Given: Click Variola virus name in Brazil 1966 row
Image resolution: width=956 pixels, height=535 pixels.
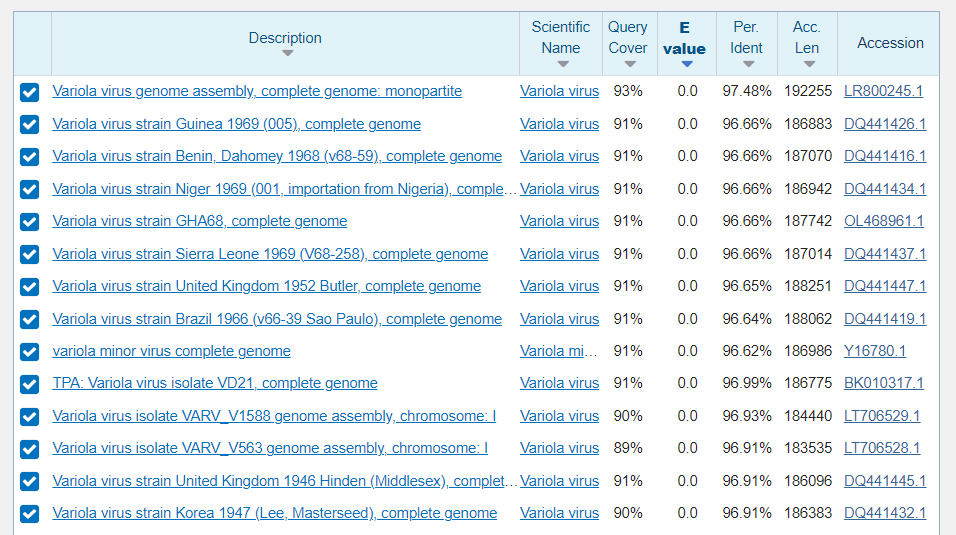Looking at the screenshot, I should point(559,319).
